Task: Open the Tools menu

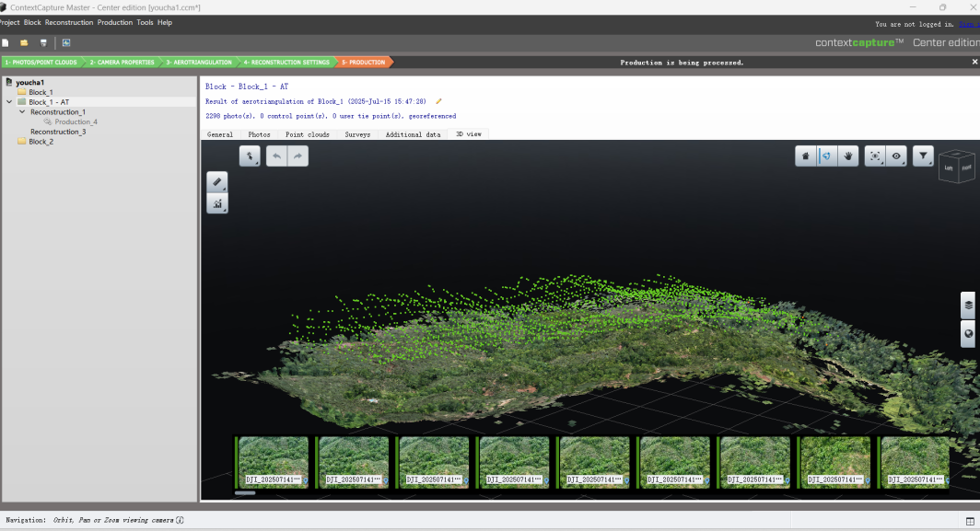Action: (x=145, y=22)
